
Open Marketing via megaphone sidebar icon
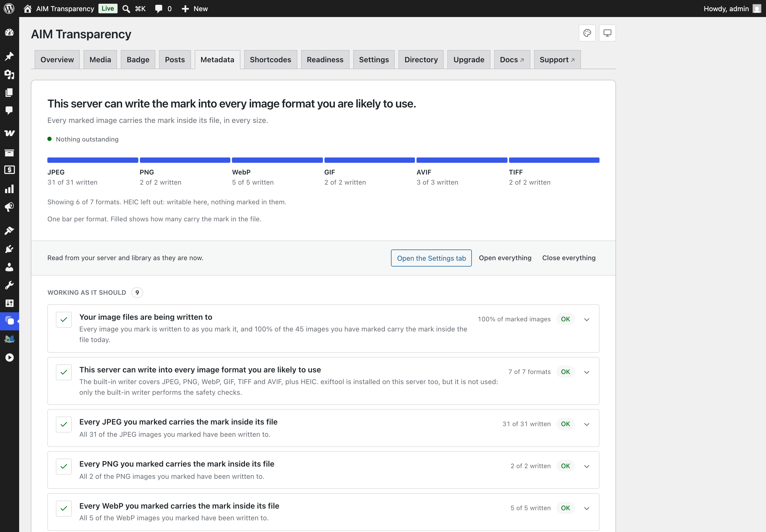(x=9, y=207)
